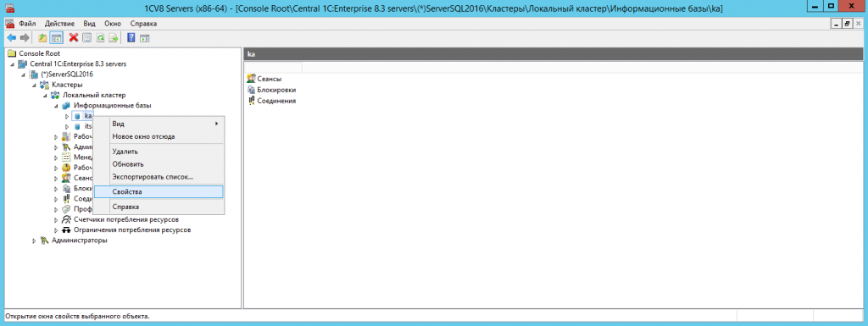Click the Сеансы icon in right pane

(x=251, y=79)
